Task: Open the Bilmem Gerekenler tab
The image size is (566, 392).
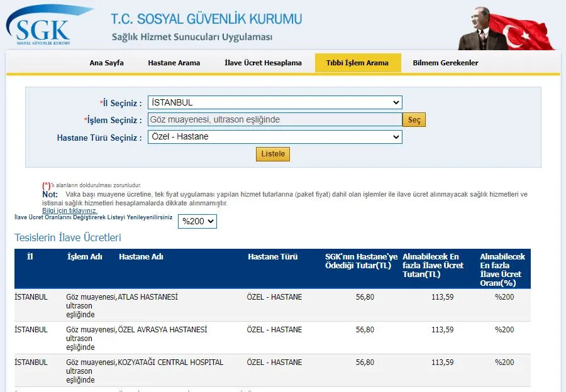Action: 445,63
